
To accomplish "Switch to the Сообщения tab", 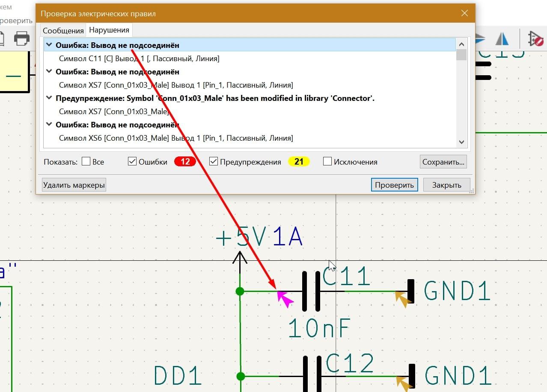I will (x=63, y=30).
